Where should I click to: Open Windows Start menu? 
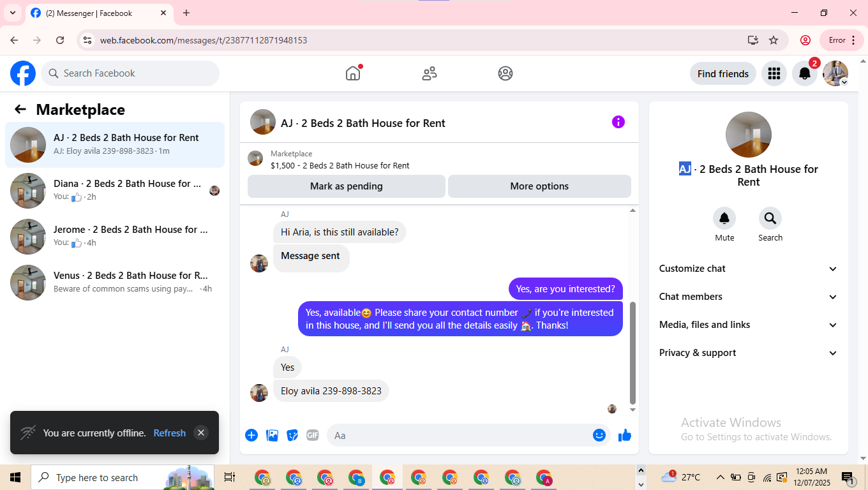click(15, 477)
